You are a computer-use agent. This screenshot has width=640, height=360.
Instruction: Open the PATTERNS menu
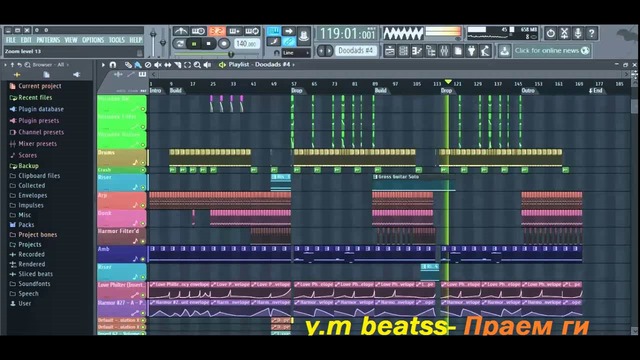pyautogui.click(x=48, y=40)
